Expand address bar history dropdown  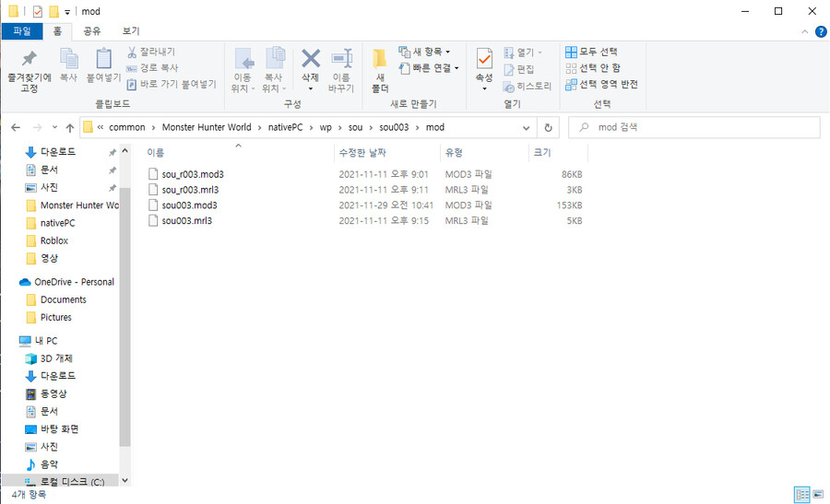(527, 127)
